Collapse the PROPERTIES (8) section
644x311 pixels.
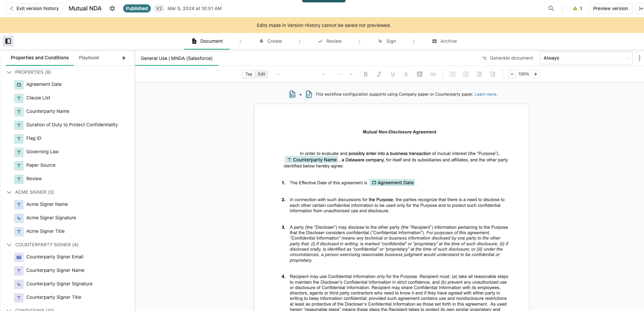pos(9,72)
